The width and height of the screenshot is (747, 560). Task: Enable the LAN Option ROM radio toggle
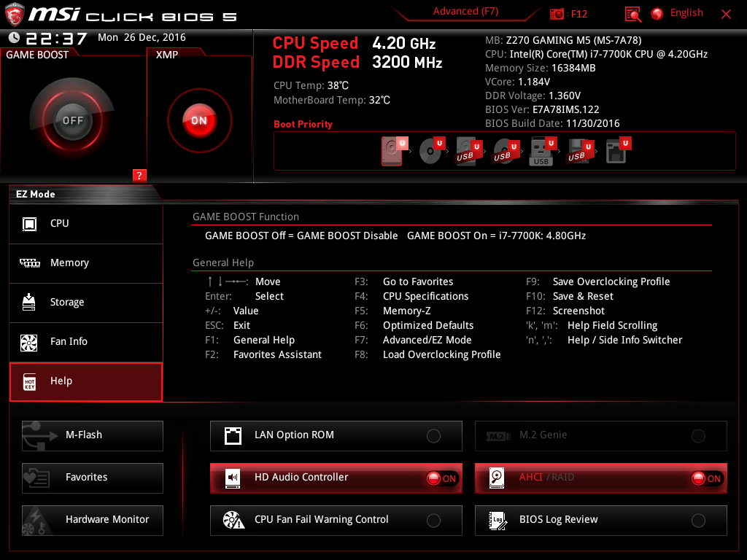coord(433,436)
